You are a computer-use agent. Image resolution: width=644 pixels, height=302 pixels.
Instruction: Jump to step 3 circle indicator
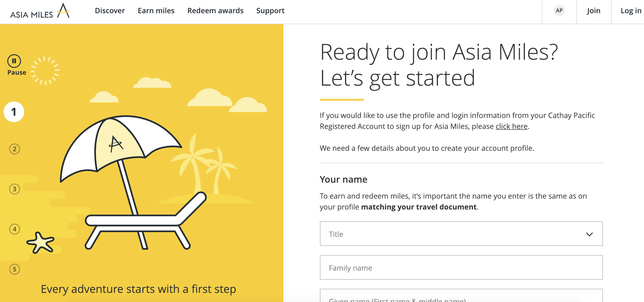(15, 189)
